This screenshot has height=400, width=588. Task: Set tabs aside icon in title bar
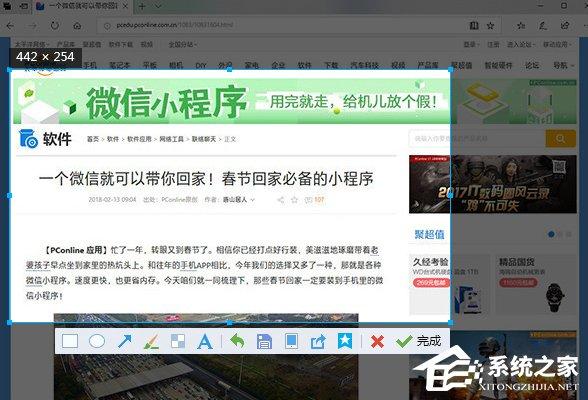pos(23,6)
